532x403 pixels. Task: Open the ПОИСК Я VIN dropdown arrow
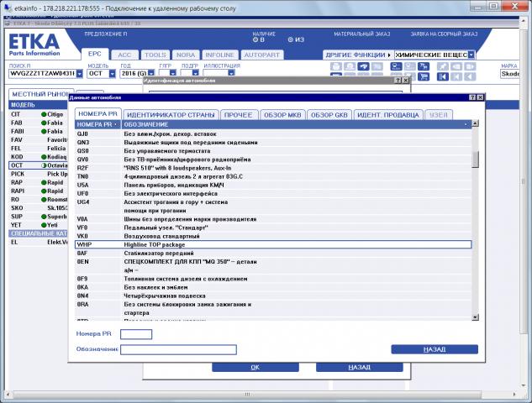79,74
